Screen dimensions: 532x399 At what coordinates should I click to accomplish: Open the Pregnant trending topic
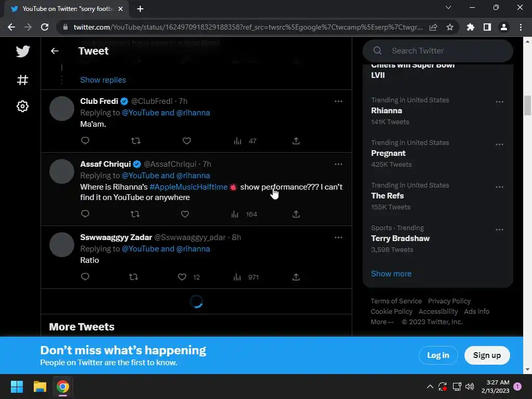click(388, 153)
